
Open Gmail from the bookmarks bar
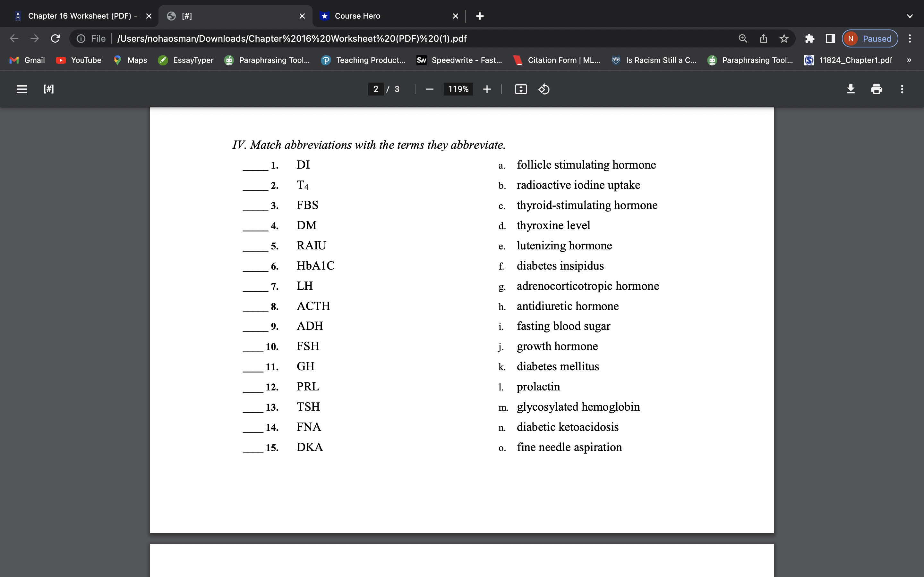(x=27, y=60)
